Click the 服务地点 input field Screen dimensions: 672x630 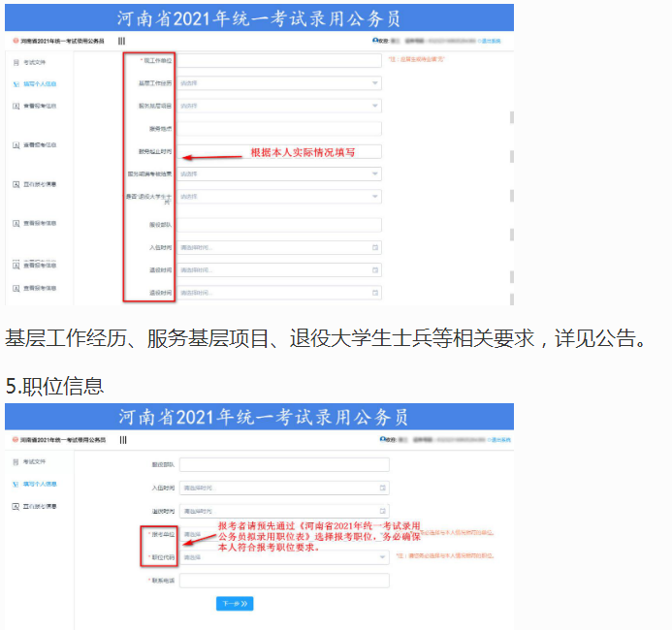279,129
